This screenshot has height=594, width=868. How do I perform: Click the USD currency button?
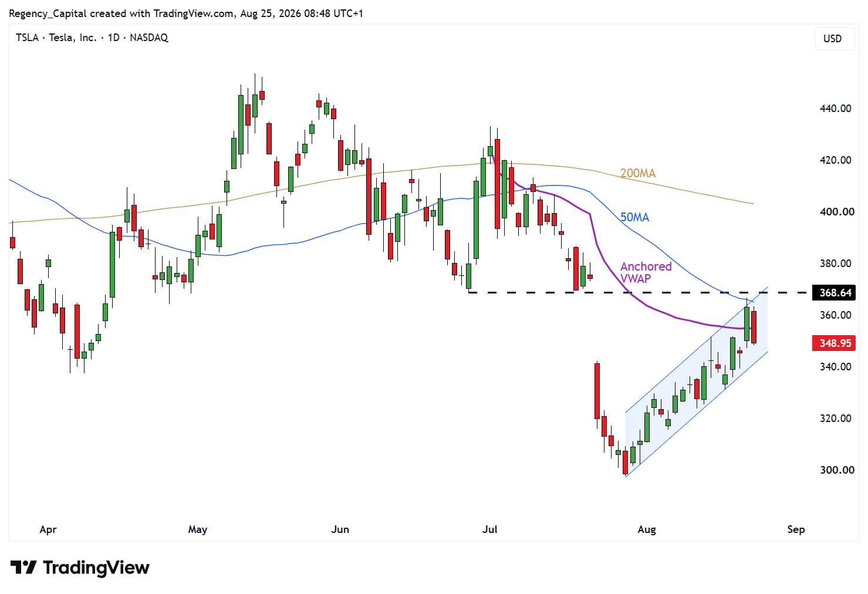pyautogui.click(x=835, y=39)
